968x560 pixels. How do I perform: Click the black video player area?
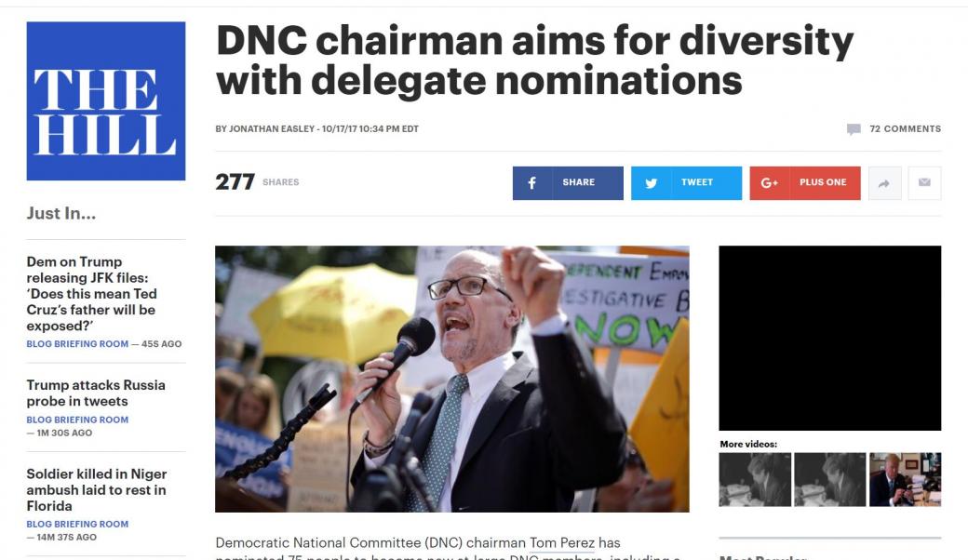point(829,338)
